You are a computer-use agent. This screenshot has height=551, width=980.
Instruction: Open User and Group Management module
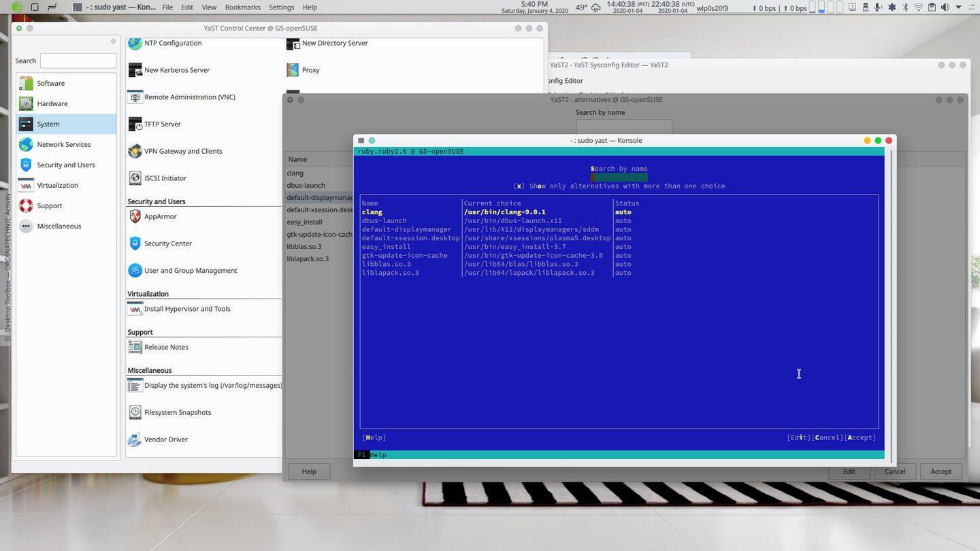[x=182, y=271]
